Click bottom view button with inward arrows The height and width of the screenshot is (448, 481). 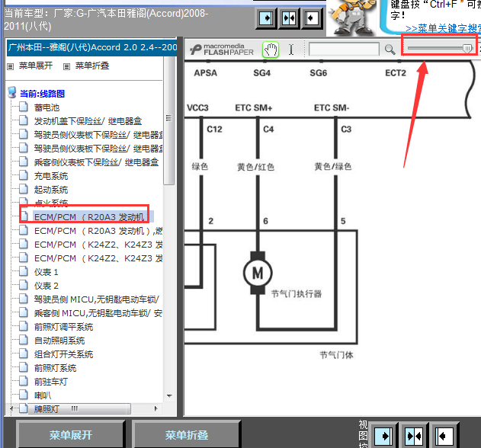coord(414,435)
